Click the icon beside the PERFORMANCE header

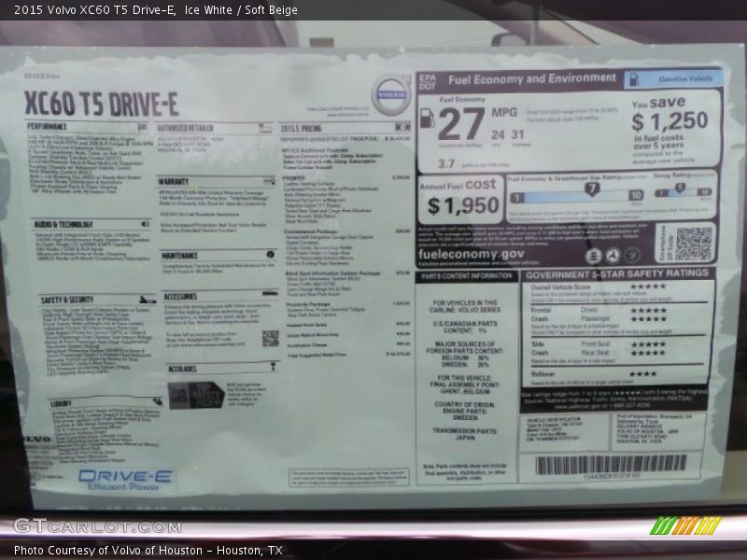(x=143, y=127)
